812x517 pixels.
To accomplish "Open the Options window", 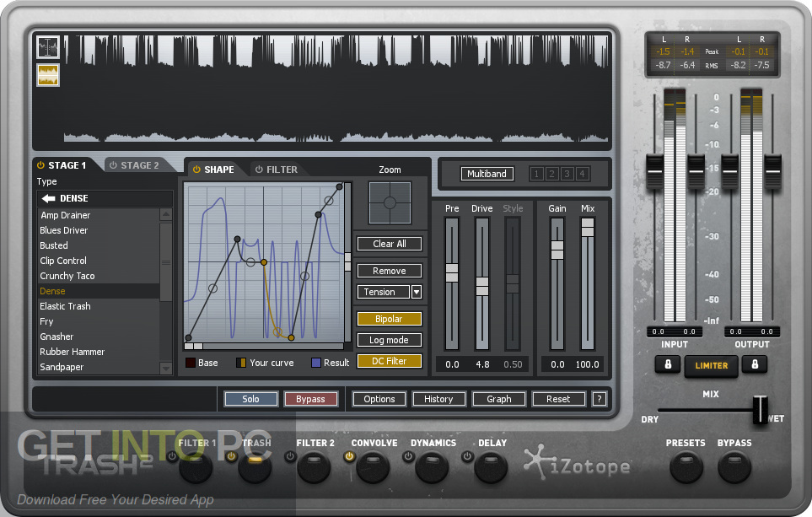I will tap(379, 399).
